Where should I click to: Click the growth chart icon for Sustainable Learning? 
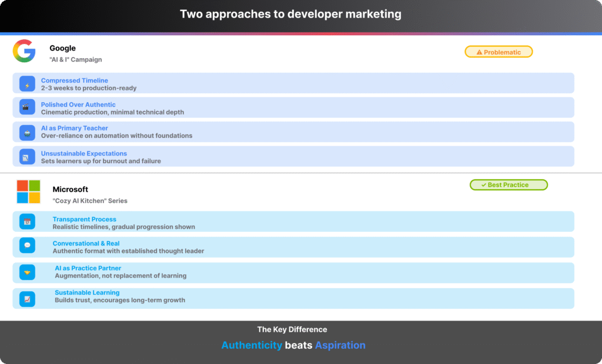click(27, 299)
